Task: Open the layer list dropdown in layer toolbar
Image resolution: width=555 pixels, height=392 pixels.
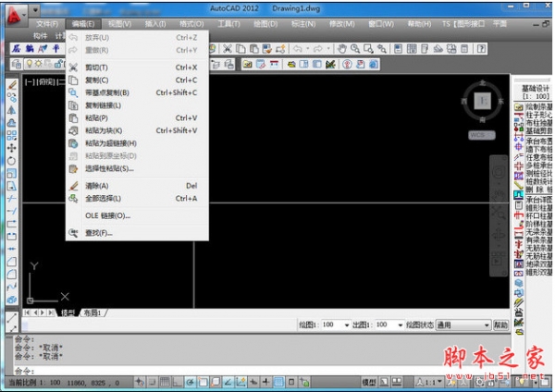Action: [x=45, y=64]
